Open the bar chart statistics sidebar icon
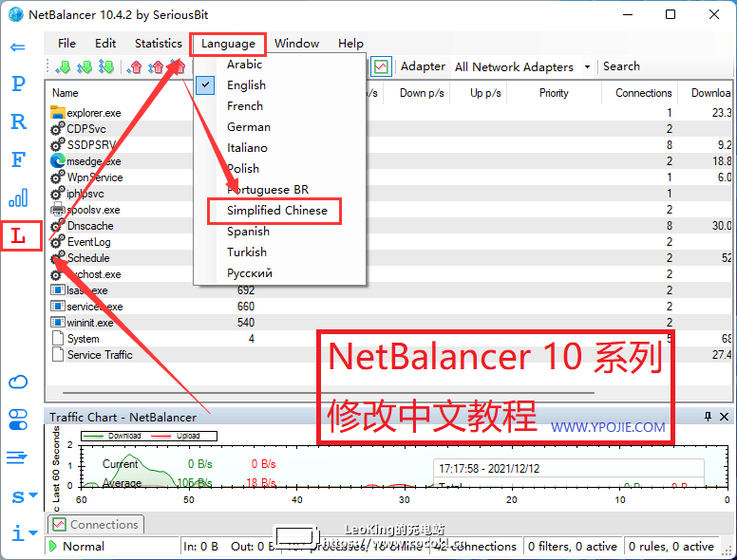The image size is (737, 560). click(18, 197)
